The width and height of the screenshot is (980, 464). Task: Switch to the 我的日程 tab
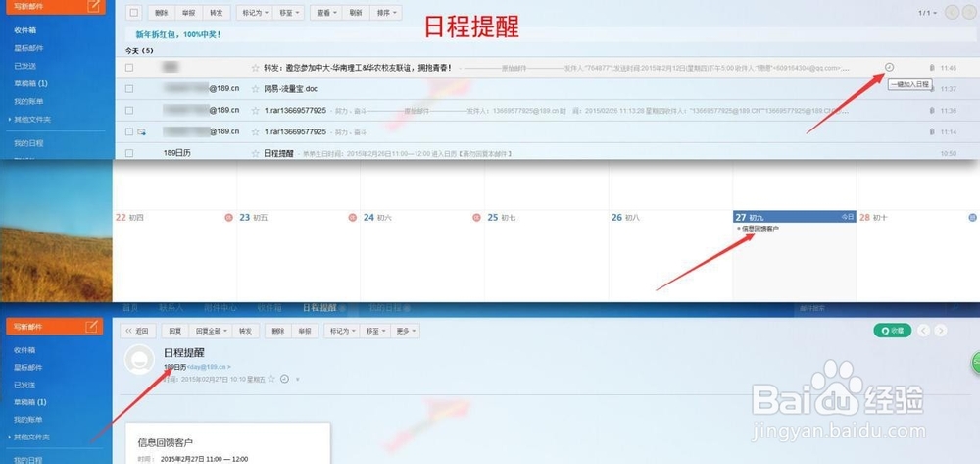coord(385,308)
